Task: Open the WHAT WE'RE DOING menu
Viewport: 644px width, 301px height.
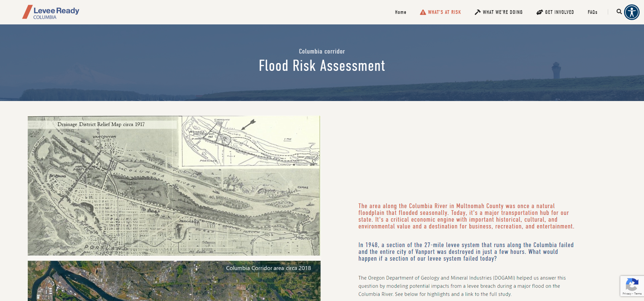Action: point(503,12)
